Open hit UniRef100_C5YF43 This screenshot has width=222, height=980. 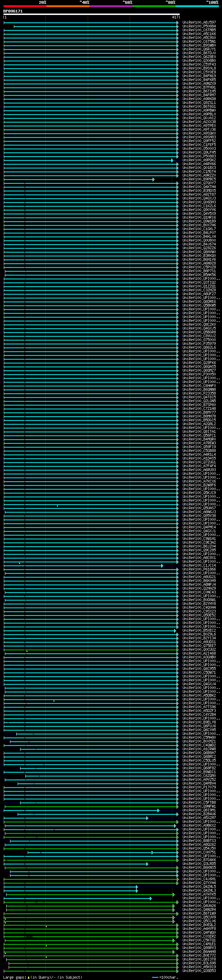coord(199,65)
